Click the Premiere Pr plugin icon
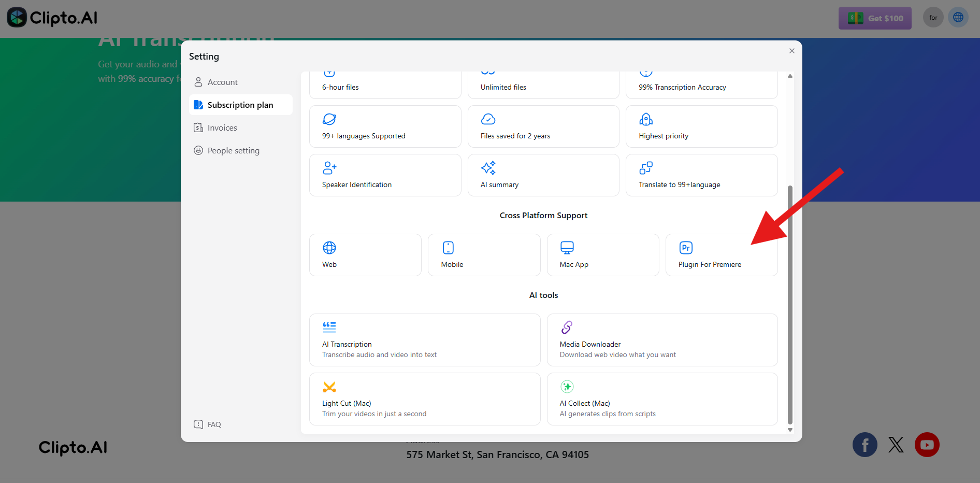The width and height of the screenshot is (980, 483). [x=686, y=248]
